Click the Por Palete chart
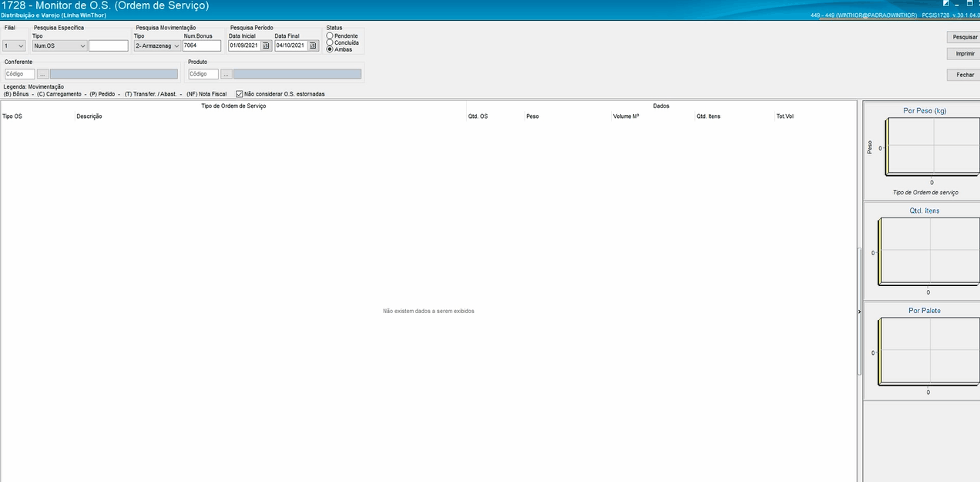The height and width of the screenshot is (482, 980). [924, 351]
